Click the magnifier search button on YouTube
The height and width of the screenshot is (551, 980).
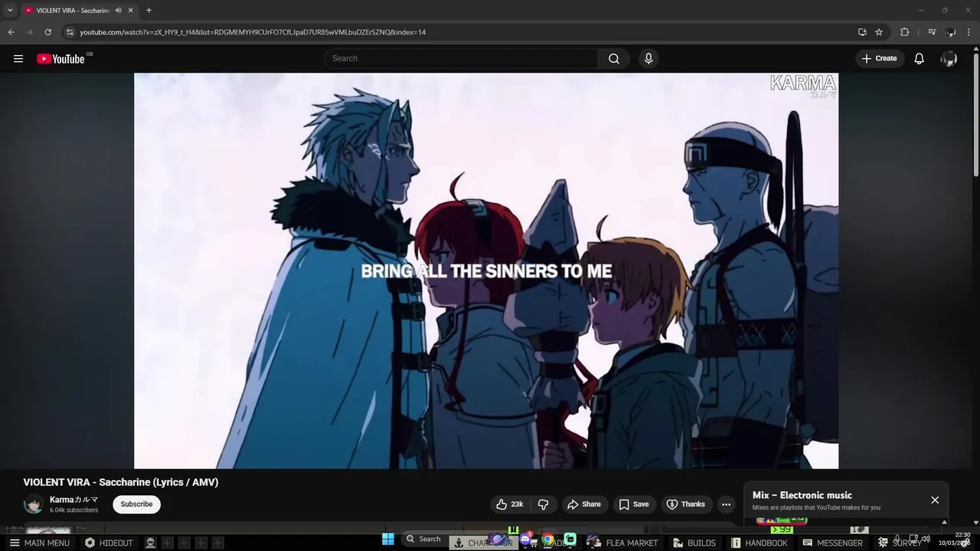pyautogui.click(x=614, y=59)
